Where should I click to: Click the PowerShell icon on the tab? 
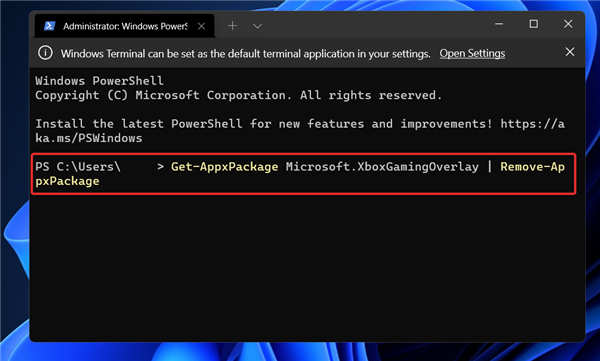point(49,26)
